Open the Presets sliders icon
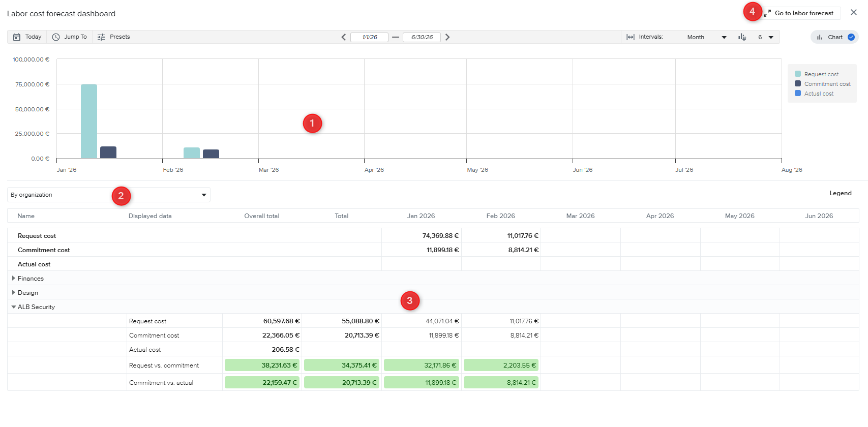868x427 pixels. click(x=101, y=37)
